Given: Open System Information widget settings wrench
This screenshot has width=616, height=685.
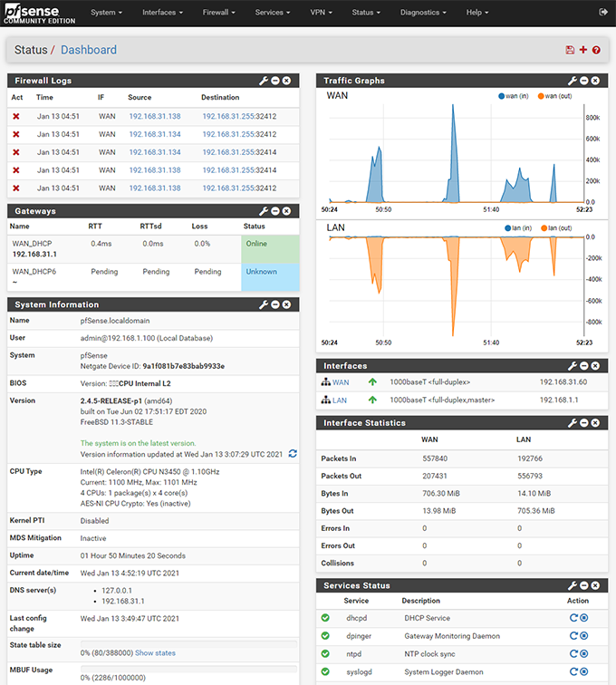Looking at the screenshot, I should click(264, 304).
